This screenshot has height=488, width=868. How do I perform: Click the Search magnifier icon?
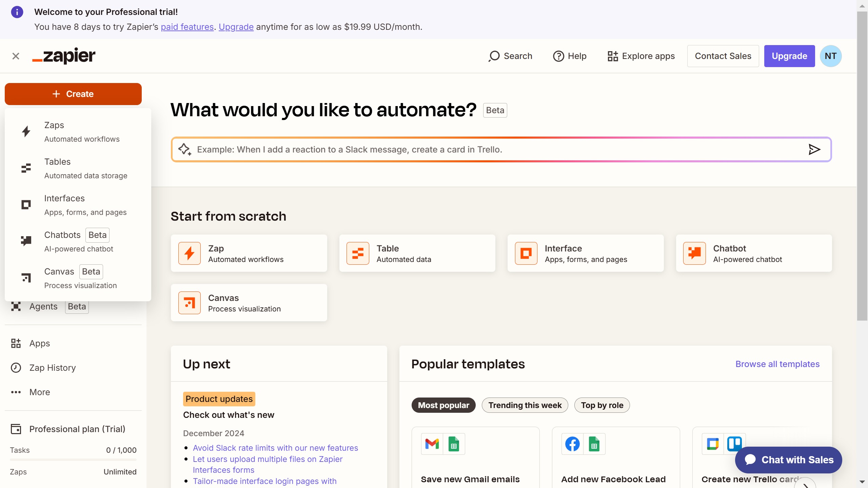pos(494,56)
